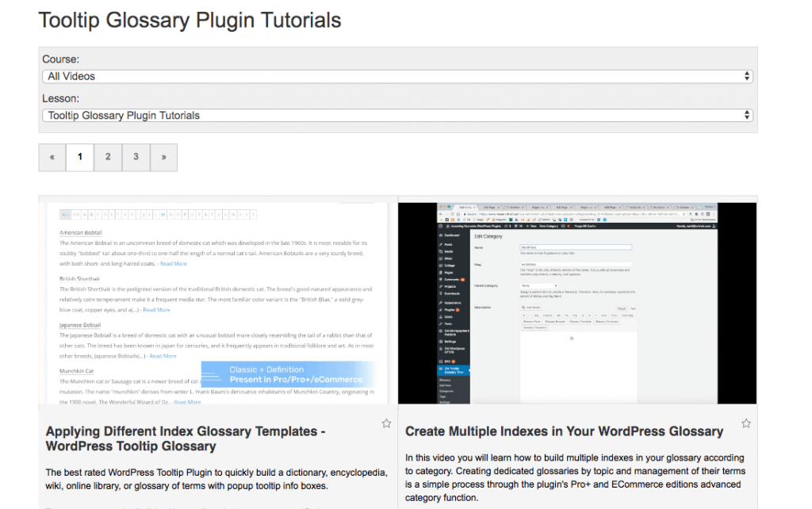Click the Classic + Definition banner in thumbnail
This screenshot has height=509, width=812.
[x=287, y=374]
